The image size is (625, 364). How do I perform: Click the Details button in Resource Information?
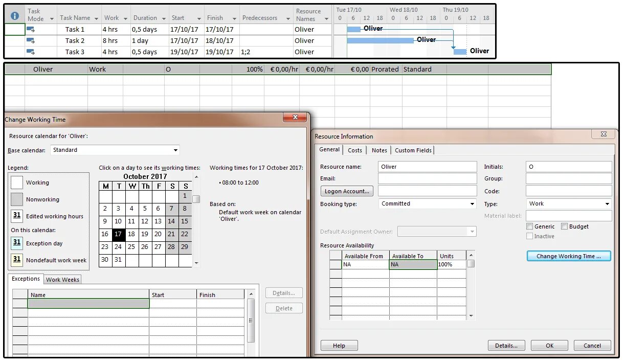506,346
